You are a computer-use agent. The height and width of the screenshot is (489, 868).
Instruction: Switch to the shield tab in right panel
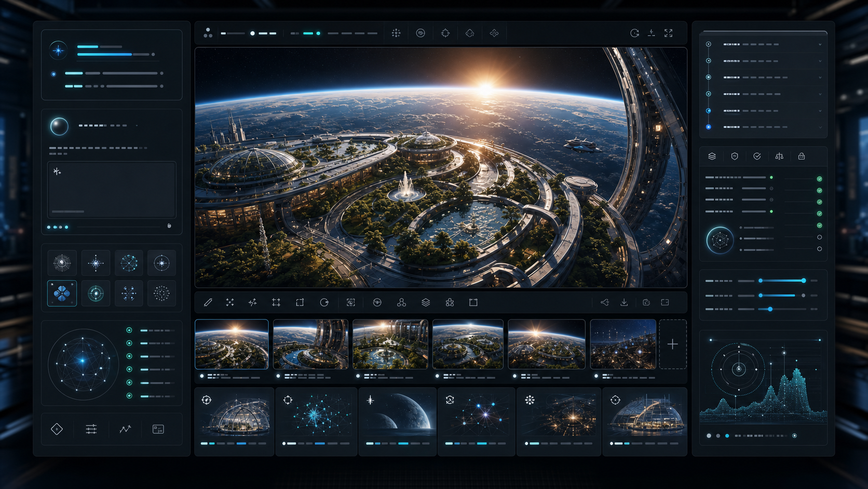[735, 156]
